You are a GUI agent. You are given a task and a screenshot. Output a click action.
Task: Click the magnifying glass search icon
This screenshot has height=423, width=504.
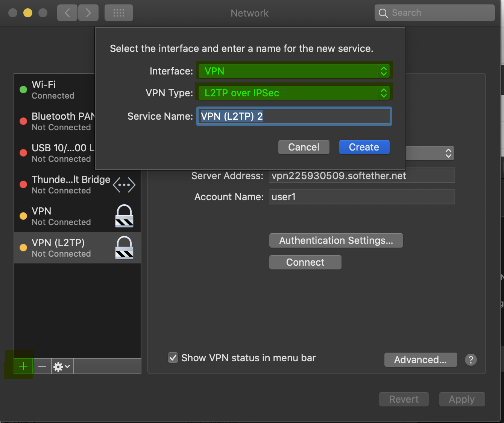(x=383, y=13)
